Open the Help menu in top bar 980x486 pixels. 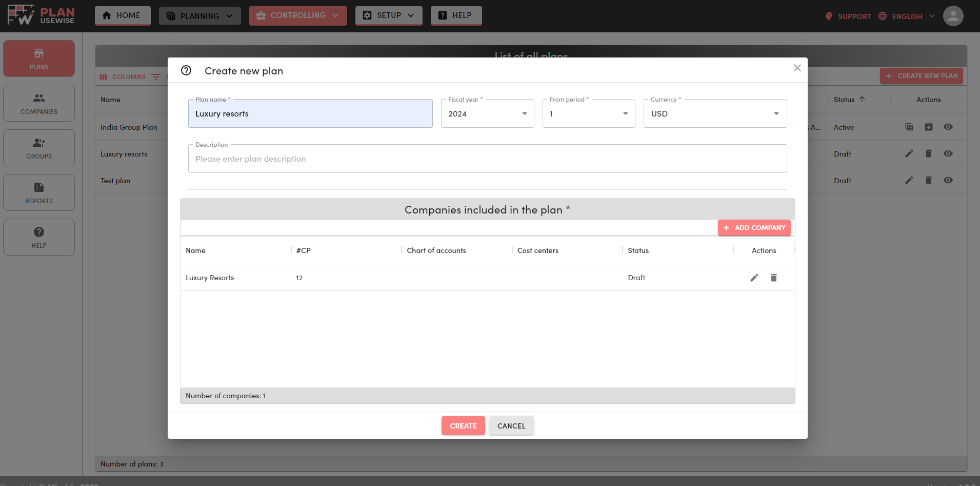pyautogui.click(x=456, y=15)
